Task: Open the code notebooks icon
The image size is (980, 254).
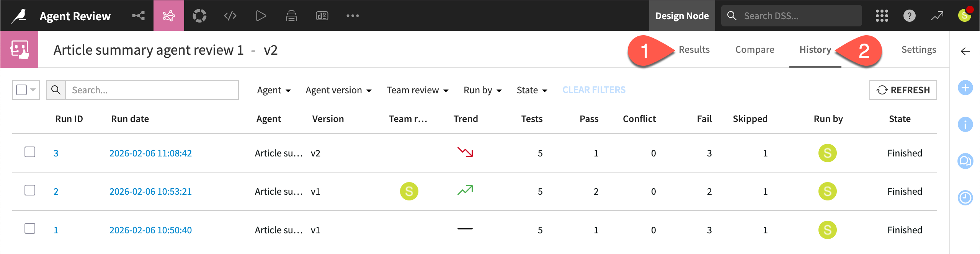Action: coord(230,16)
